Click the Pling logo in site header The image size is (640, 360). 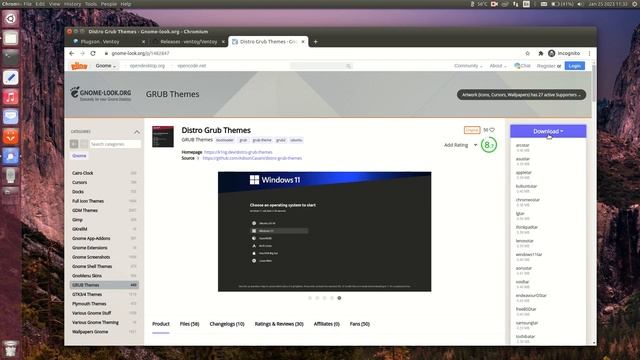click(x=79, y=66)
